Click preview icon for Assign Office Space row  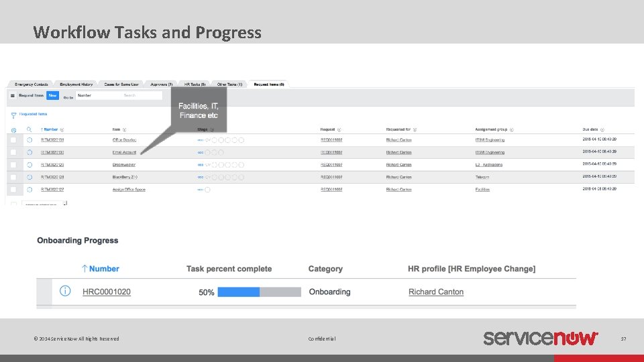click(x=29, y=190)
